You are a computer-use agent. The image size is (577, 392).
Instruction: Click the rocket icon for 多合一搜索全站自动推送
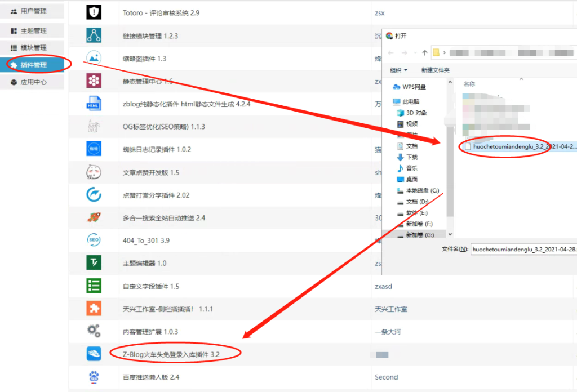pos(94,217)
